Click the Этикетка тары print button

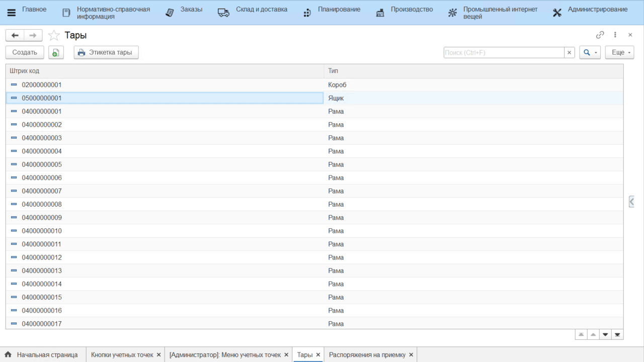point(106,52)
